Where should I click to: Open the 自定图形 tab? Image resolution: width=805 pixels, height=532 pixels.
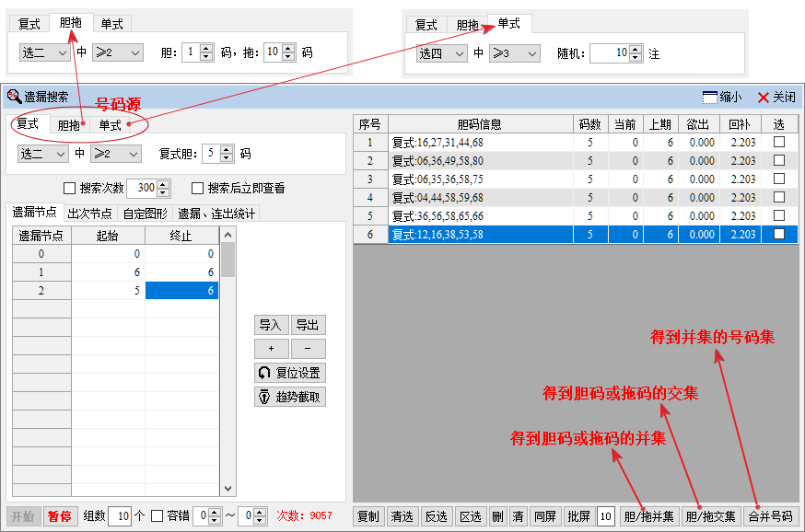146,214
